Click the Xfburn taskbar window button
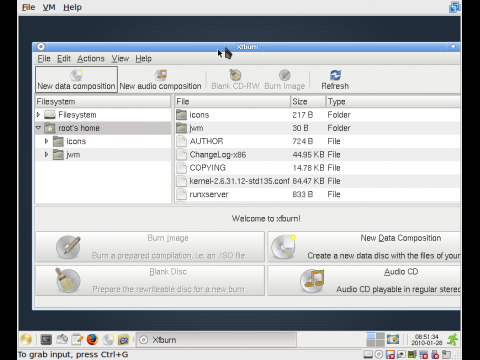The width and height of the screenshot is (480, 360). click(216, 340)
